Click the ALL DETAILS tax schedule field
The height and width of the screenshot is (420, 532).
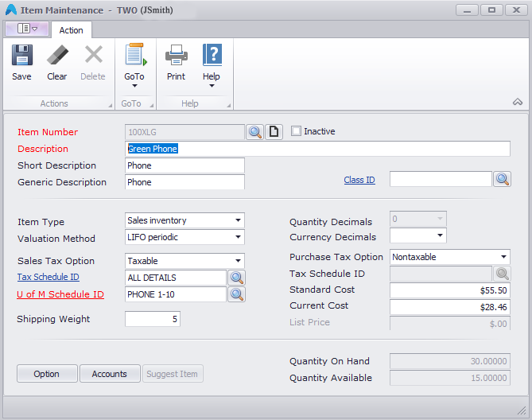(x=176, y=278)
